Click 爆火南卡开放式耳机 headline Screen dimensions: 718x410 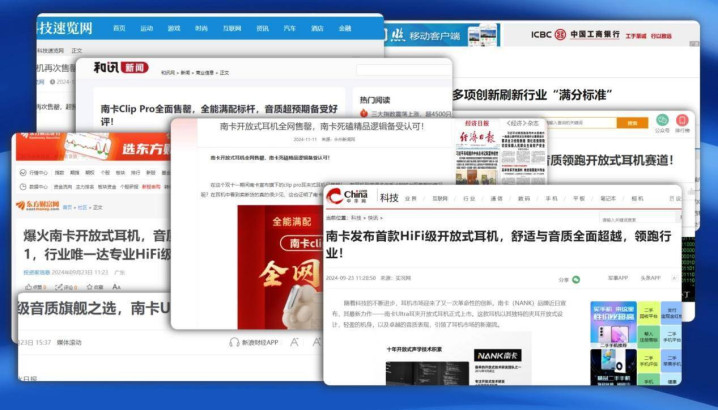point(97,245)
